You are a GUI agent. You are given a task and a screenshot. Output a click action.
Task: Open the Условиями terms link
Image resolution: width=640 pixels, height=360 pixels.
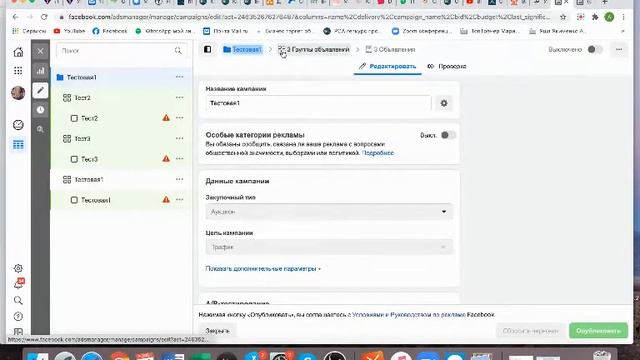click(x=367, y=315)
